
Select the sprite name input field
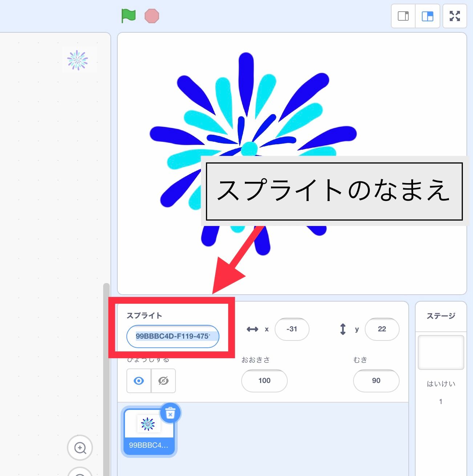point(173,336)
